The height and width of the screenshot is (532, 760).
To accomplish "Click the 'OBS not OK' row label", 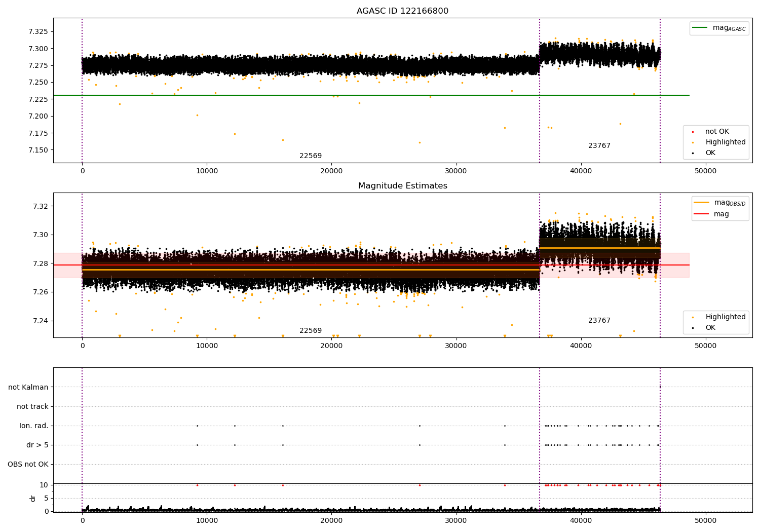I will (x=28, y=465).
